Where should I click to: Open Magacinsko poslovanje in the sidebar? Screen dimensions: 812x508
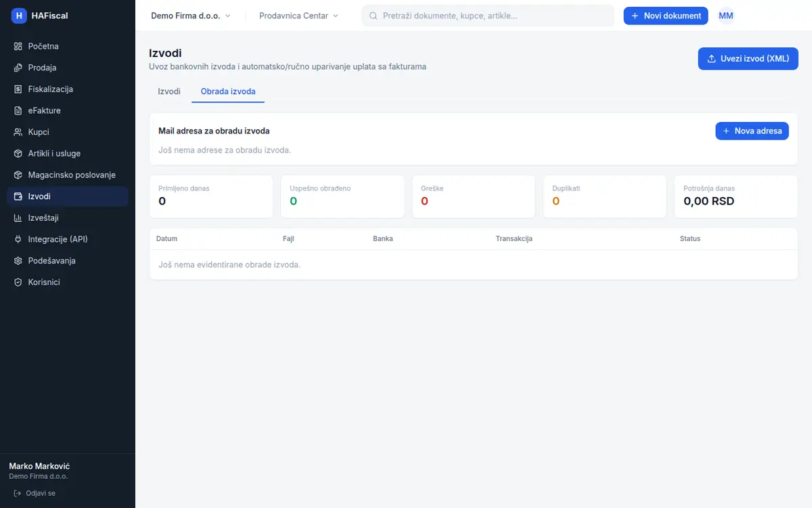tap(68, 175)
